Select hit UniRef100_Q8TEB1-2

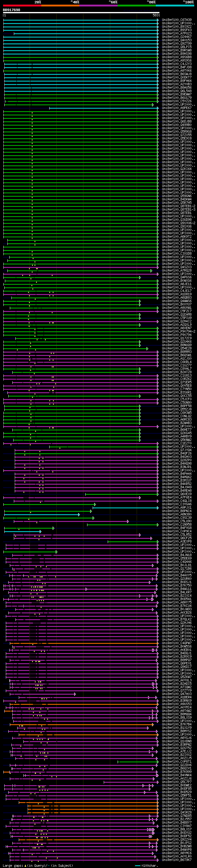[x=179, y=206]
